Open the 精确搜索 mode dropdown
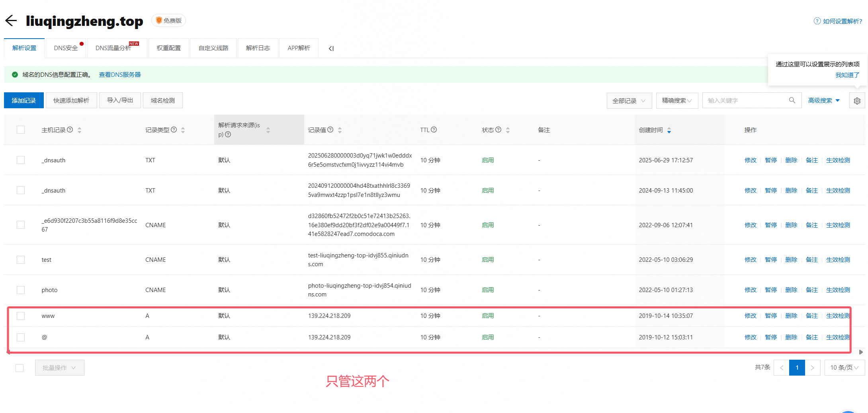Screen dimensions: 868x413 pos(677,101)
